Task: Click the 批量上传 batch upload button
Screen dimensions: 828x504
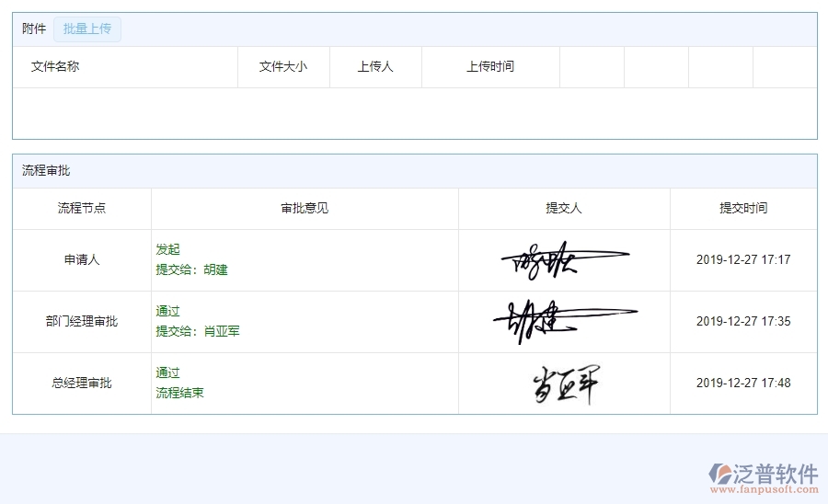Action: [87, 29]
